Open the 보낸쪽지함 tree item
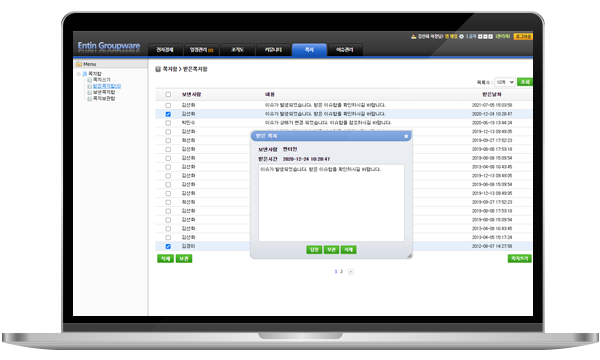The width and height of the screenshot is (600, 360). (x=104, y=93)
